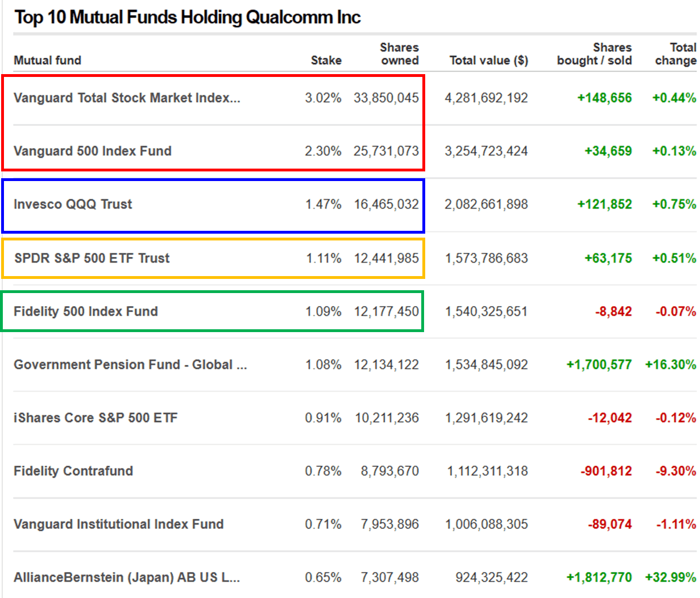The image size is (700, 598).
Task: Select total change +32.99%
Action: (x=671, y=577)
